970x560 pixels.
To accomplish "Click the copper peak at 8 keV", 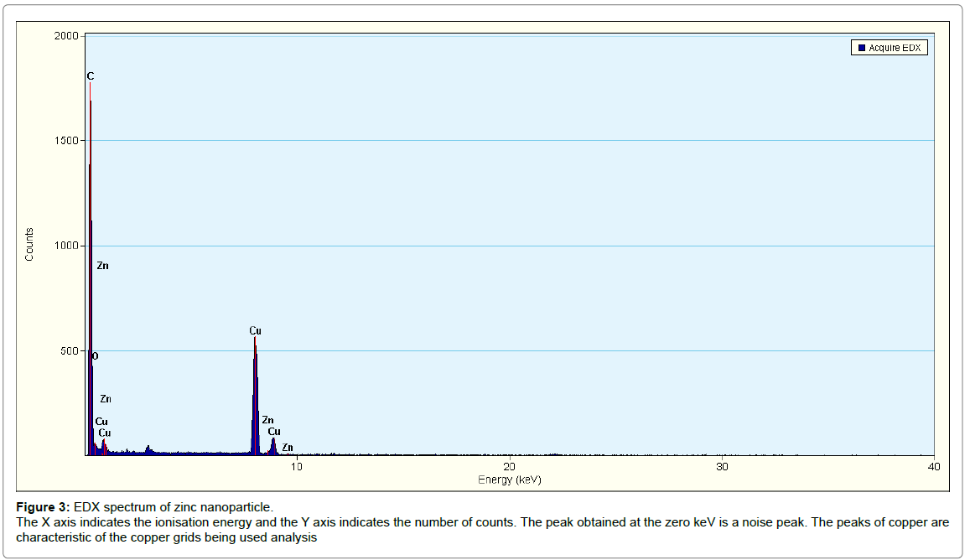I will tap(255, 396).
